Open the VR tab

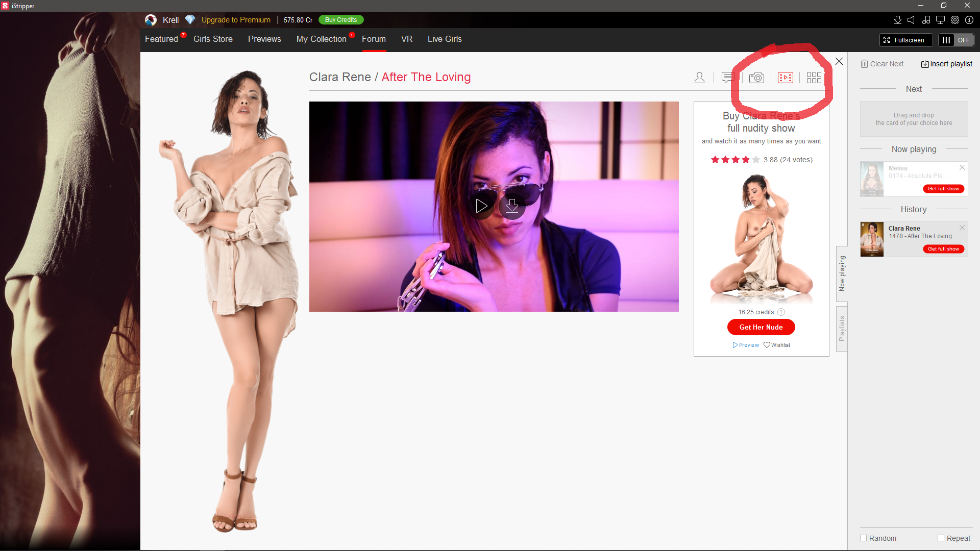click(407, 39)
